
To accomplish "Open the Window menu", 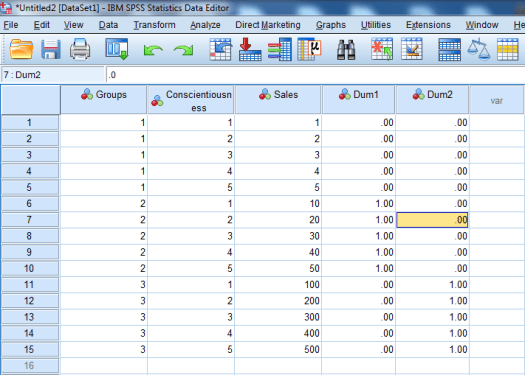I will [x=482, y=25].
